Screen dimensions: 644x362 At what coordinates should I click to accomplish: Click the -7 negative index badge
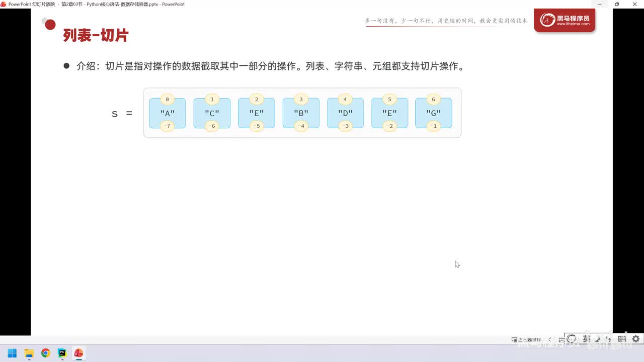[x=168, y=126]
